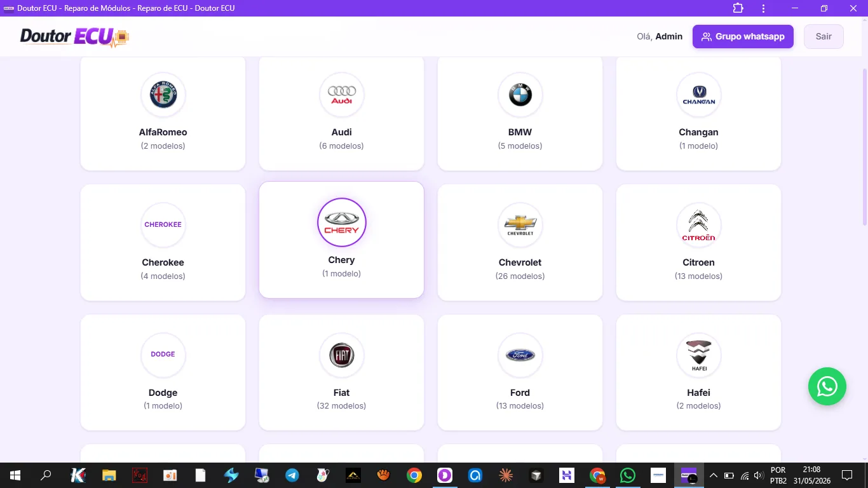This screenshot has width=868, height=488.
Task: Click the Alfa Romeo logo icon
Action: (163, 95)
